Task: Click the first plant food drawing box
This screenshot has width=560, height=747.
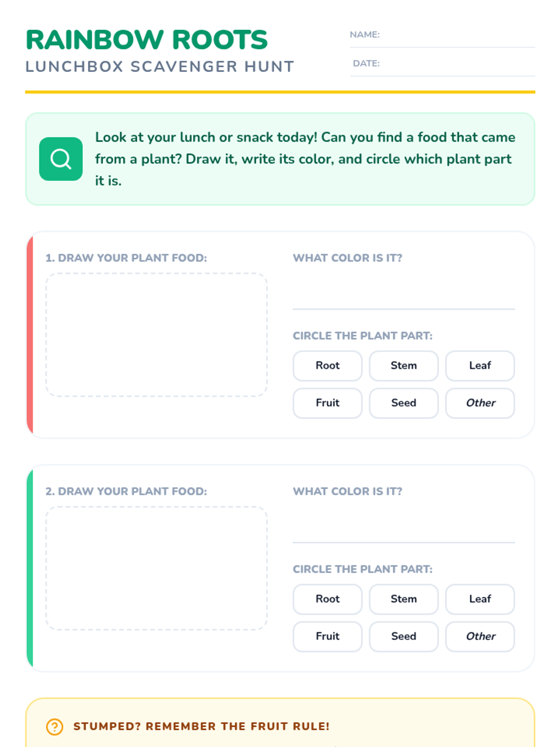Action: point(156,335)
